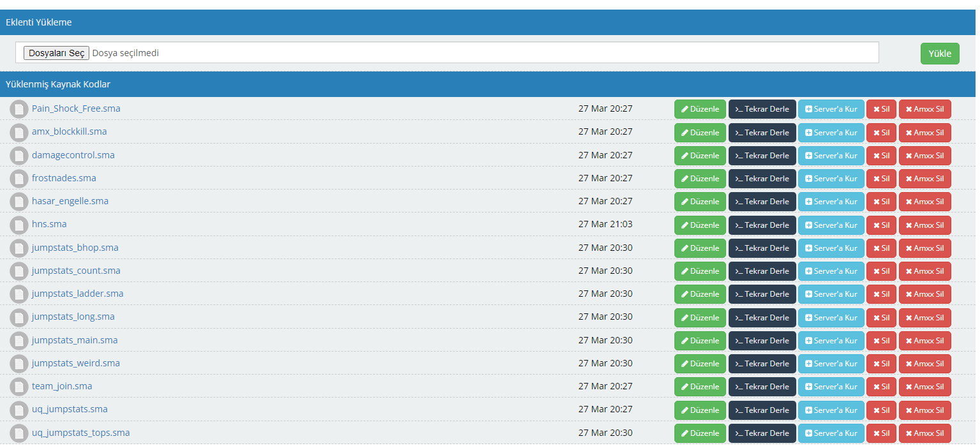This screenshot has height=448, width=980.
Task: Click the file icon beside jumpstats_main.sma
Action: point(19,340)
